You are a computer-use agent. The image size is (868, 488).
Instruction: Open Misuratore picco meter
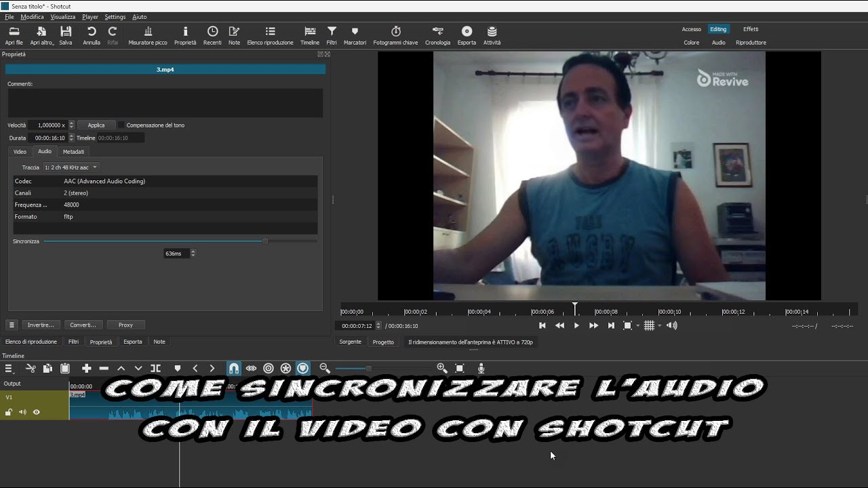pyautogui.click(x=148, y=36)
